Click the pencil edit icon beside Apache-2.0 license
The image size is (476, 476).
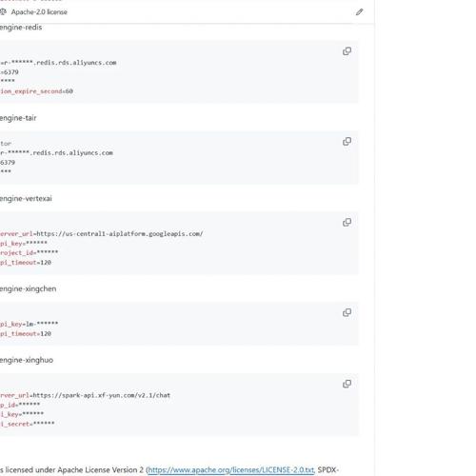pyautogui.click(x=359, y=12)
